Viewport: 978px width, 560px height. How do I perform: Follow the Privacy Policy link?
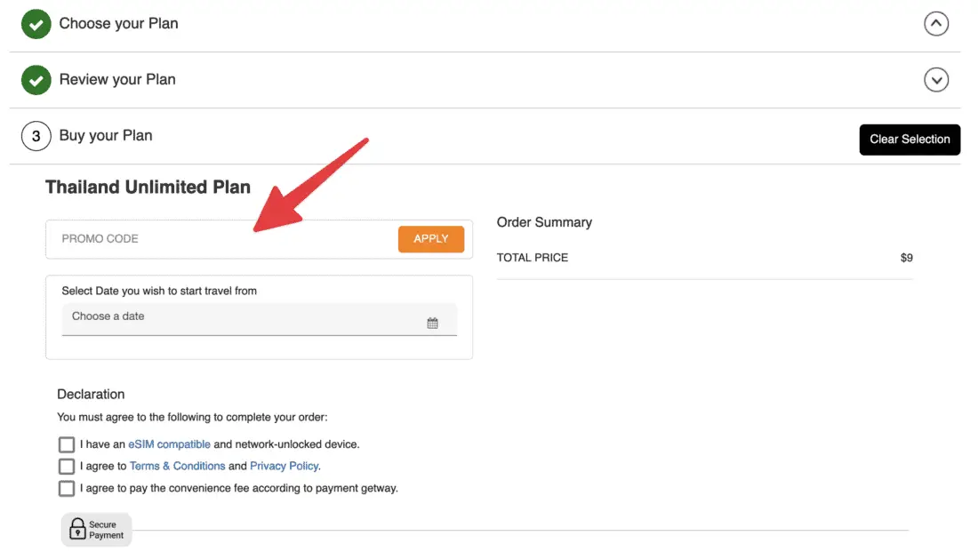pyautogui.click(x=284, y=467)
